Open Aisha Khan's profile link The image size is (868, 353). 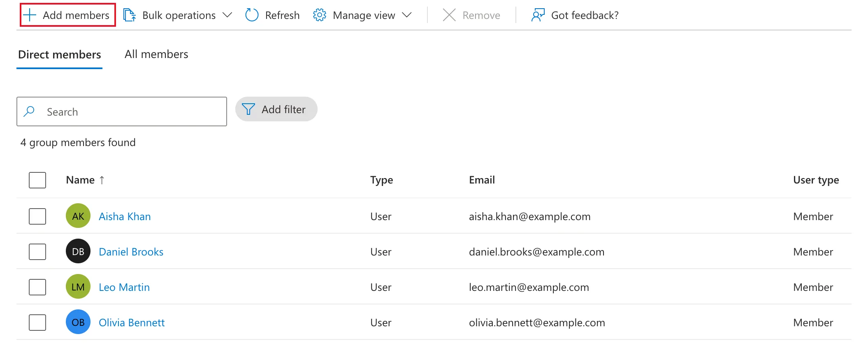click(x=125, y=216)
